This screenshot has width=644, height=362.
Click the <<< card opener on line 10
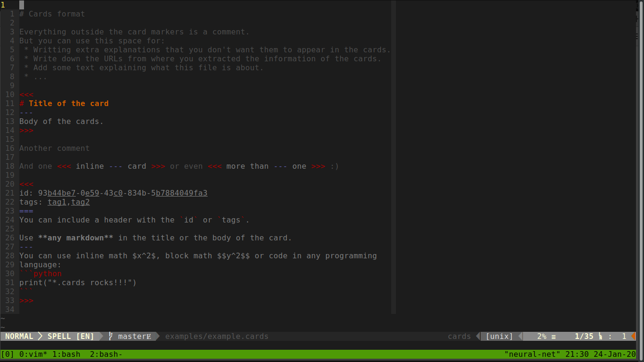pyautogui.click(x=26, y=94)
